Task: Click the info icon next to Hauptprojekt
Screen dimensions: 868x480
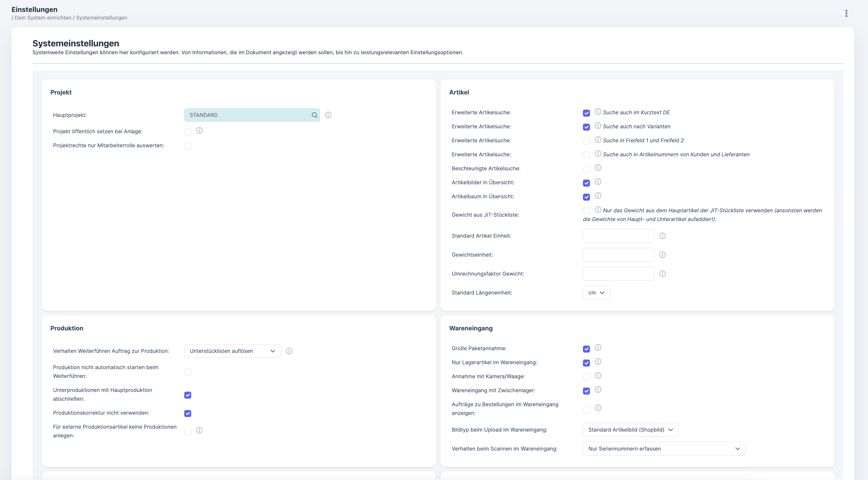Action: point(328,115)
